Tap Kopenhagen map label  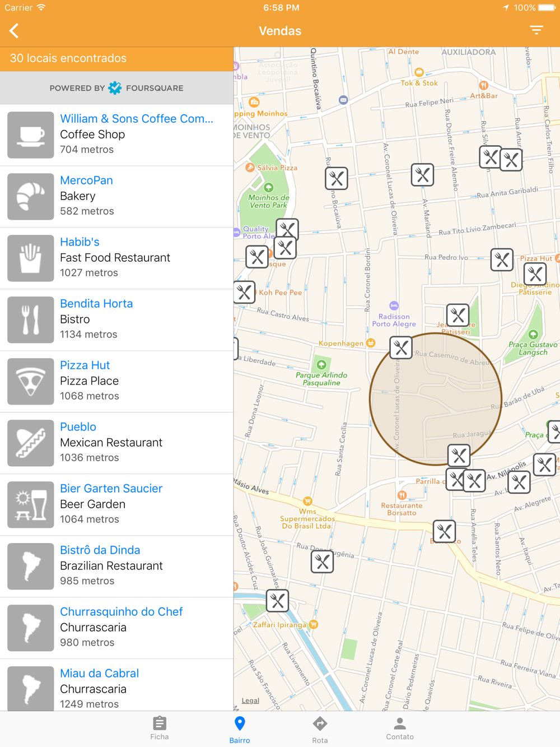(341, 343)
